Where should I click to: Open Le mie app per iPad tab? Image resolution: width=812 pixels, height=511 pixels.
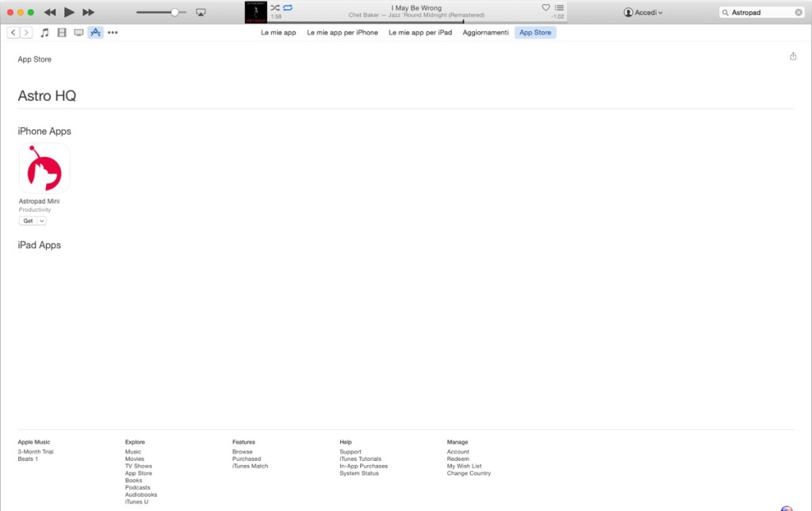pos(420,33)
